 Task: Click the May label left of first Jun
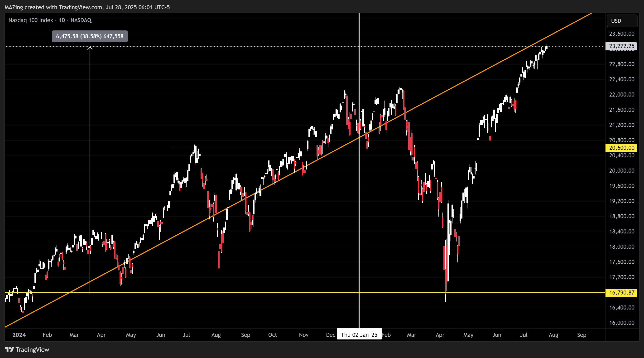click(x=131, y=335)
